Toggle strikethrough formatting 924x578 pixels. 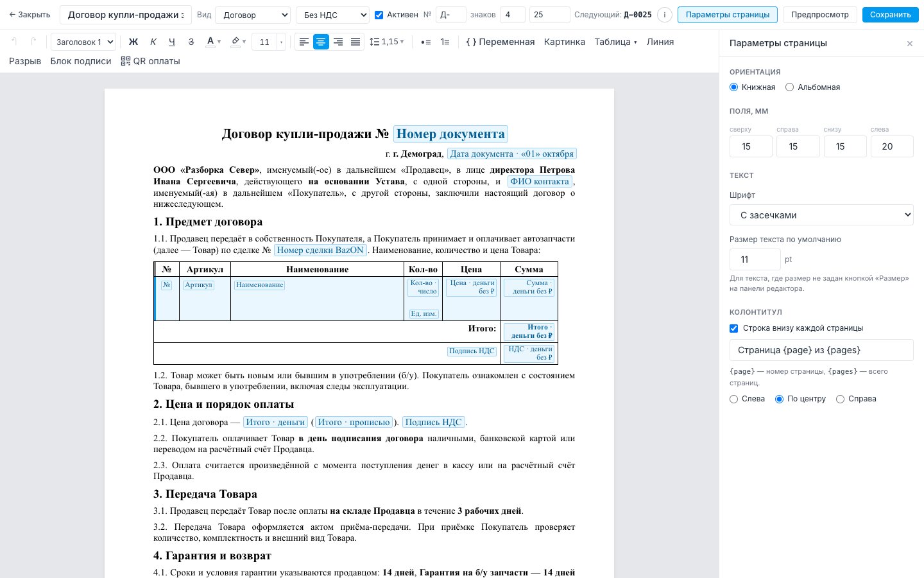coord(191,42)
